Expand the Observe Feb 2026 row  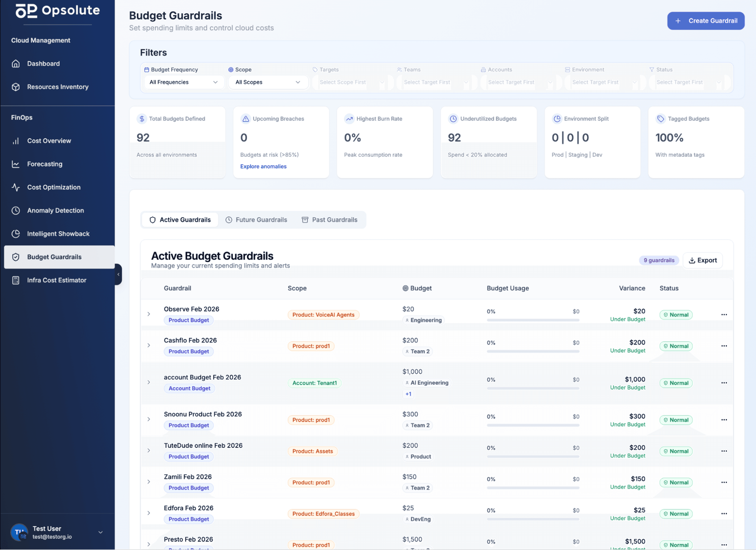149,314
